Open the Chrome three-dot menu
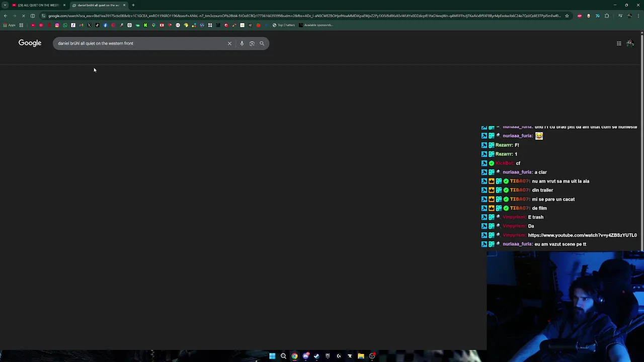Viewport: 644px width, 362px height. pyautogui.click(x=638, y=16)
